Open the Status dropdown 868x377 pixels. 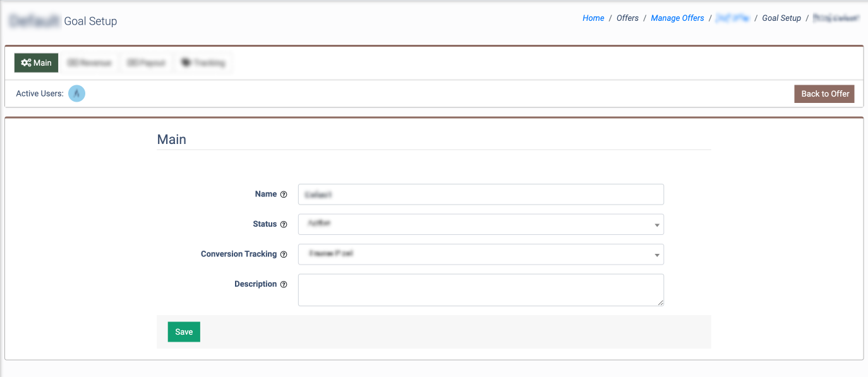pyautogui.click(x=481, y=224)
